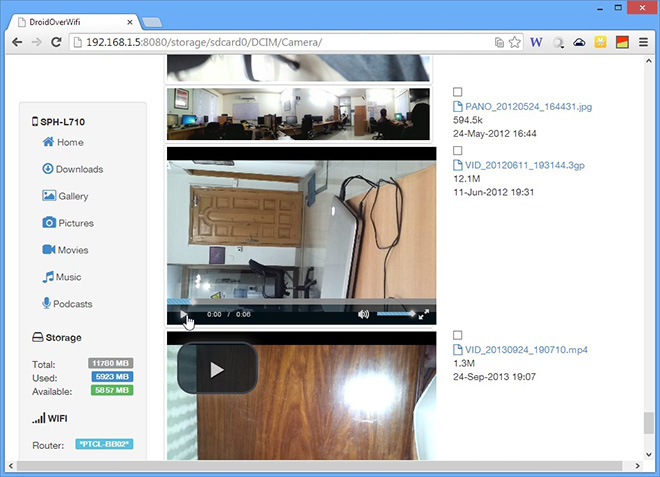Click the scroll left arrow
Viewport: 660px width, 477px height.
pyautogui.click(x=11, y=466)
